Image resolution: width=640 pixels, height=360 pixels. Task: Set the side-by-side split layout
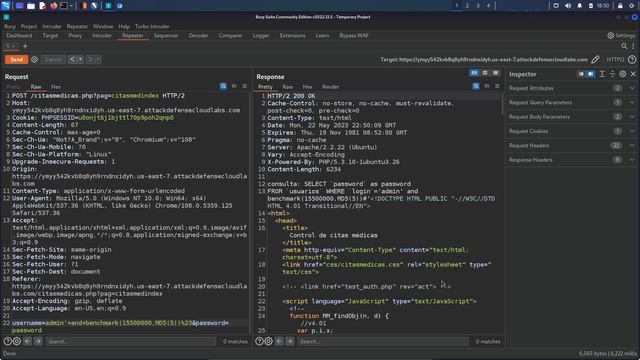[x=474, y=73]
